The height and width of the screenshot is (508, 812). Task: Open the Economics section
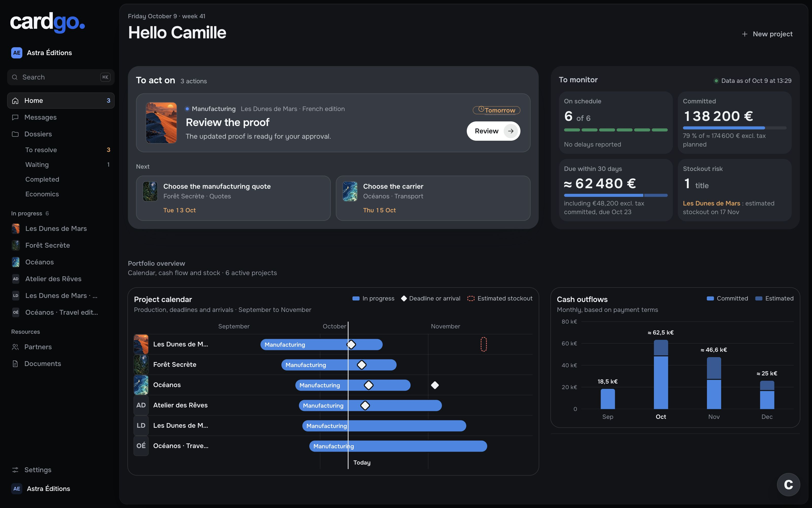click(61, 194)
